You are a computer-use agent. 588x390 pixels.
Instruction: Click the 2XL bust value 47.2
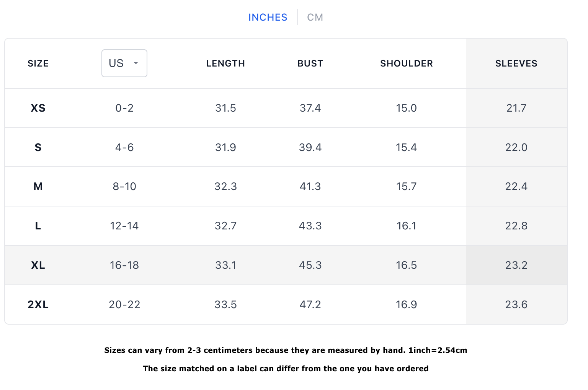click(310, 305)
